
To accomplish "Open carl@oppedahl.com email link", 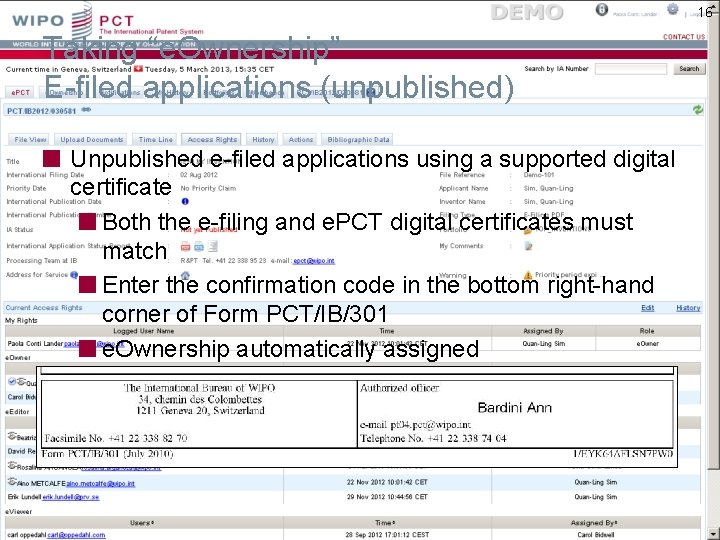I will tap(76, 535).
